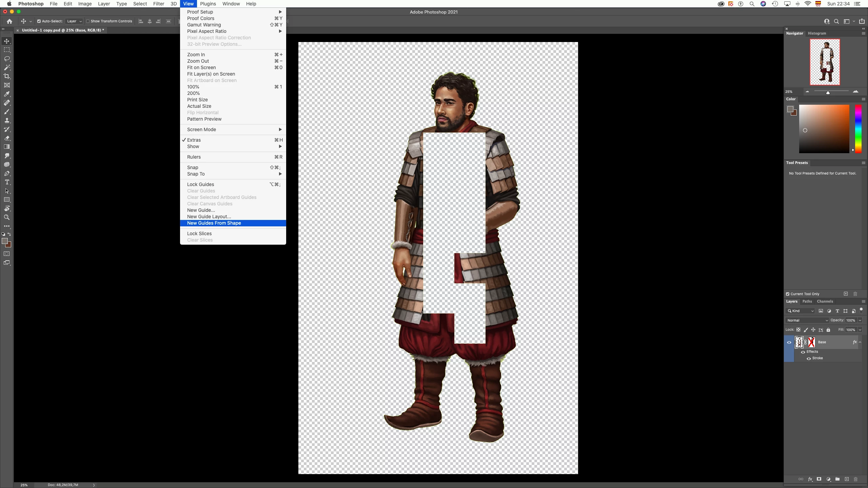
Task: Select the Crop tool
Action: click(x=7, y=76)
